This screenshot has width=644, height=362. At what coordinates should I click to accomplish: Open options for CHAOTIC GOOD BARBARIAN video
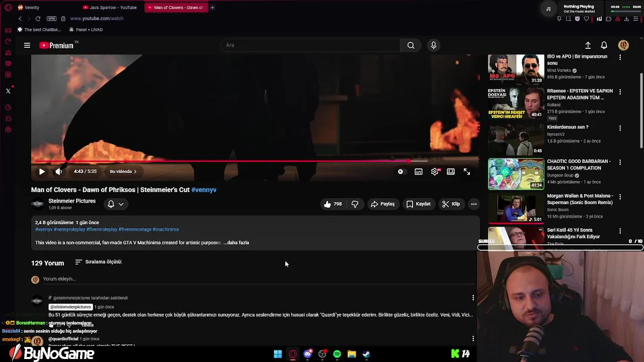[x=620, y=162]
